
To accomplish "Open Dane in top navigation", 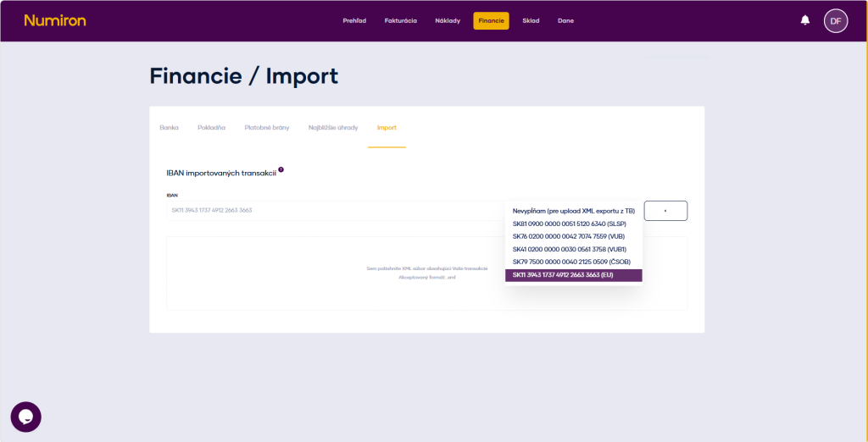I will click(x=565, y=21).
